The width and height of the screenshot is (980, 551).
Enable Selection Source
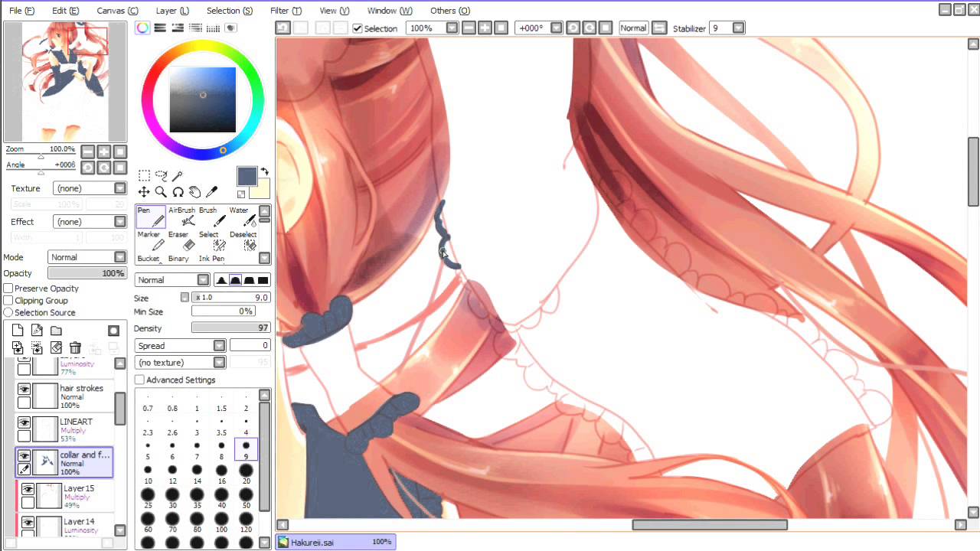[8, 312]
